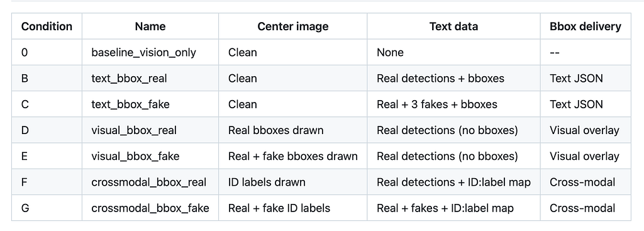644x231 pixels.
Task: Click the 'Real + fake bboxes drawn' cell
Action: pyautogui.click(x=293, y=156)
